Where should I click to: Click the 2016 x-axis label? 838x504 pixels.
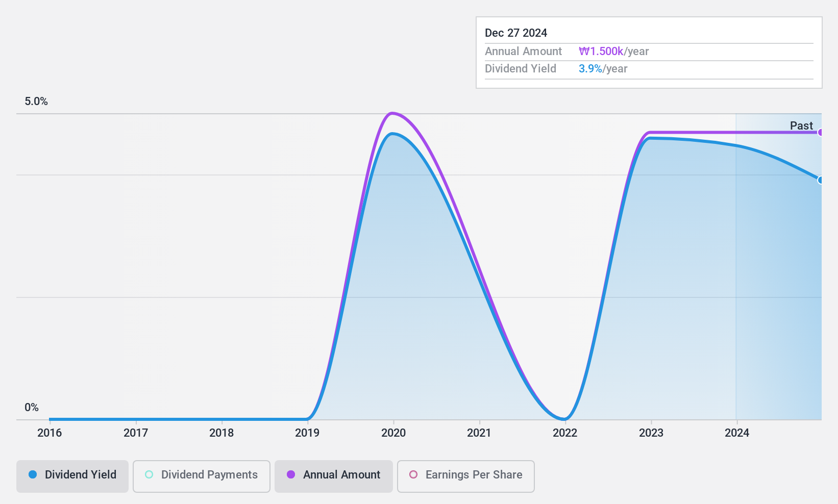pos(50,433)
